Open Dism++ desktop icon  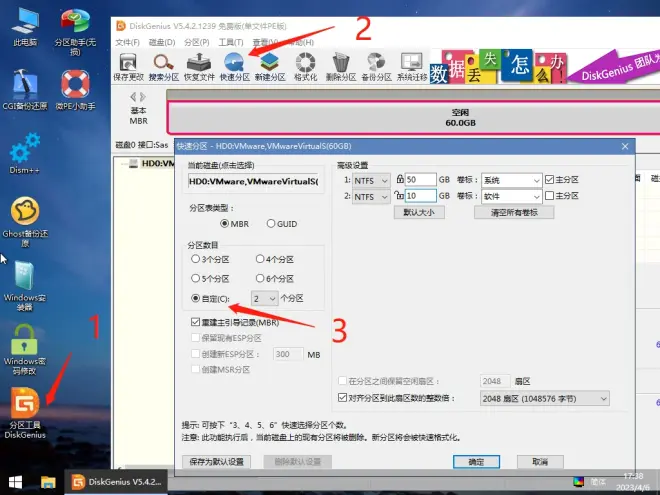pos(24,153)
